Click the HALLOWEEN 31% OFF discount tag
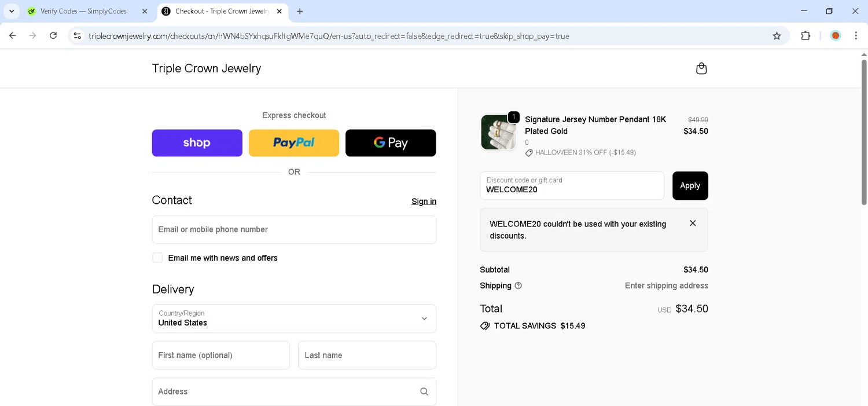Screen dimensions: 868x406 click(580, 153)
